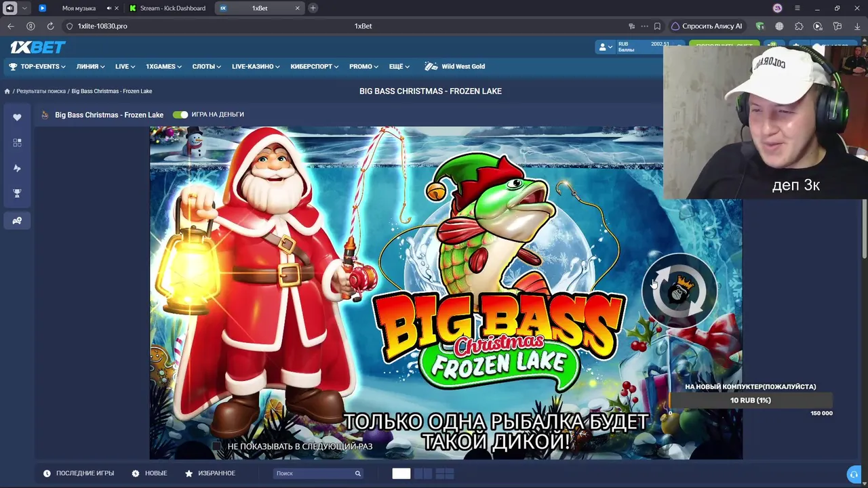This screenshot has width=868, height=488.
Task: Open the browser extensions puzzle icon
Action: click(799, 26)
